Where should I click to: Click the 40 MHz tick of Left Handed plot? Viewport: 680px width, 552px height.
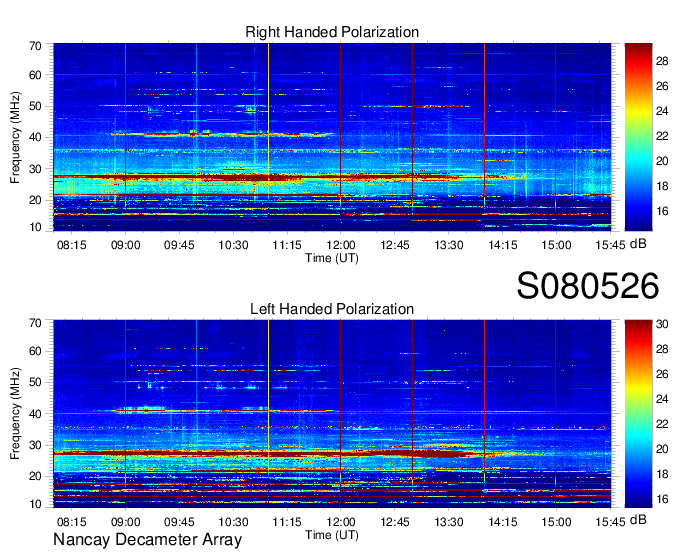click(x=35, y=414)
